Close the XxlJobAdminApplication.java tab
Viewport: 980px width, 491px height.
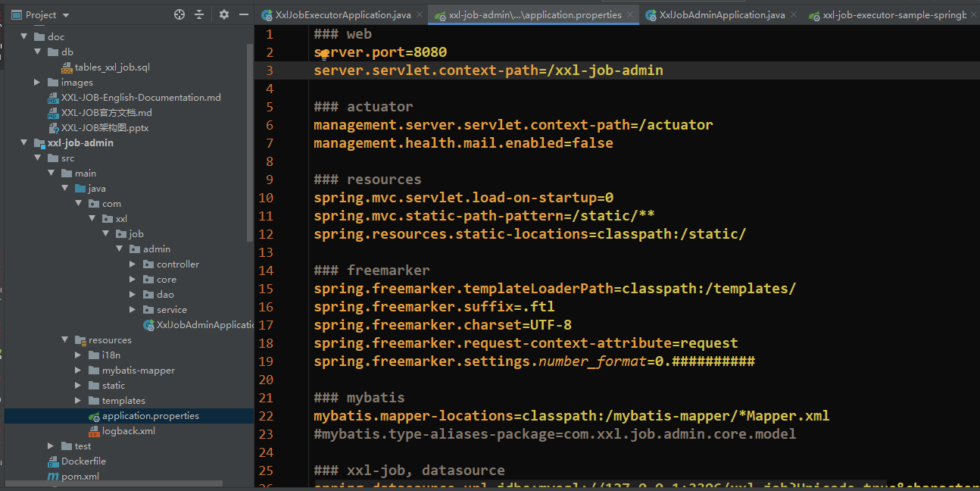(794, 15)
